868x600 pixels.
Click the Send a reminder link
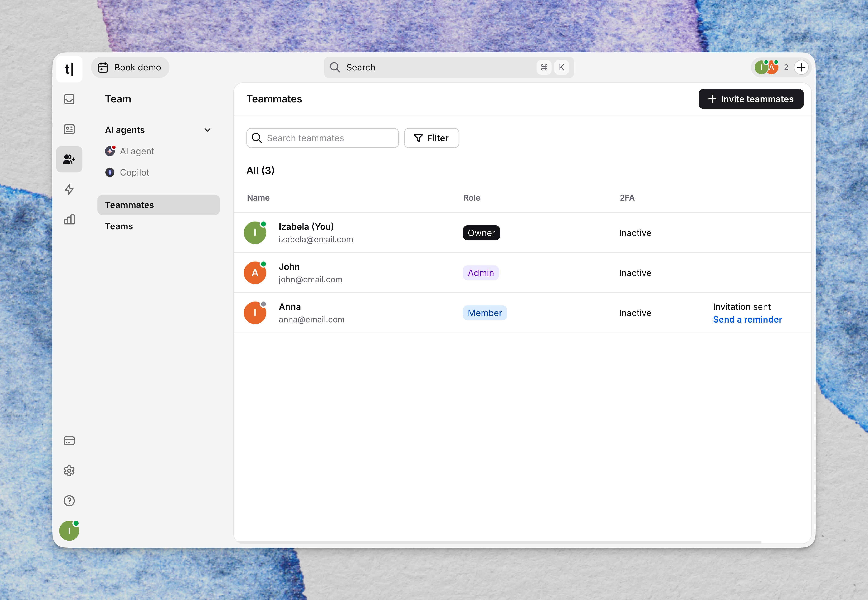coord(747,320)
